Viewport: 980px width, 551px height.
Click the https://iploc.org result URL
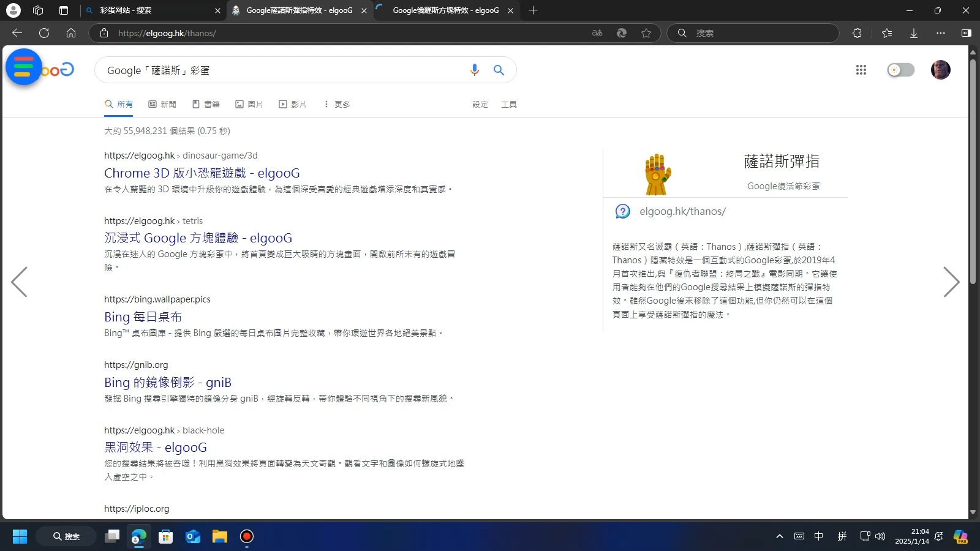pyautogui.click(x=137, y=509)
